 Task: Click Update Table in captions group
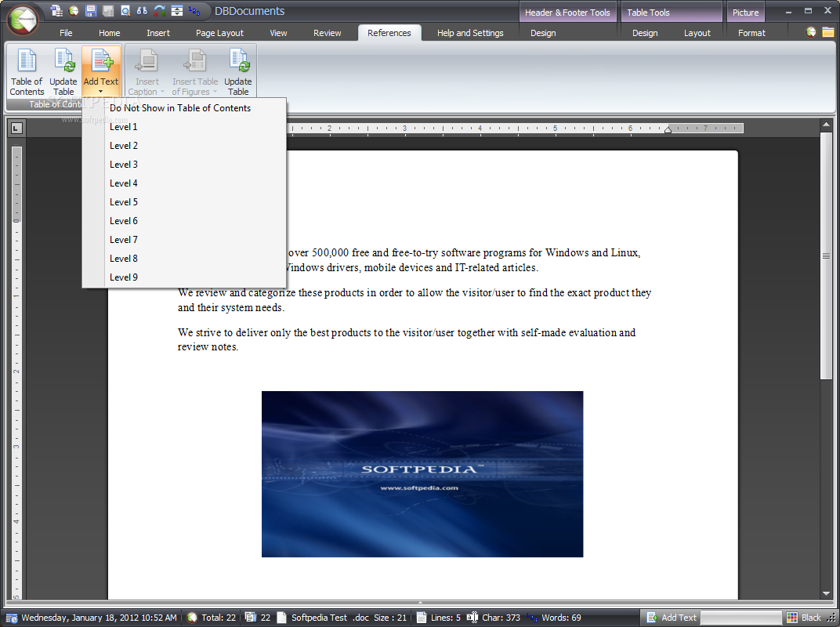pyautogui.click(x=238, y=72)
